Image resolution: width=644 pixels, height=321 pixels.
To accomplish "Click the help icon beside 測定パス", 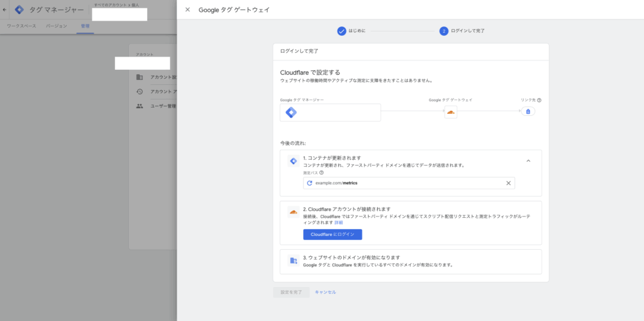I will [321, 172].
